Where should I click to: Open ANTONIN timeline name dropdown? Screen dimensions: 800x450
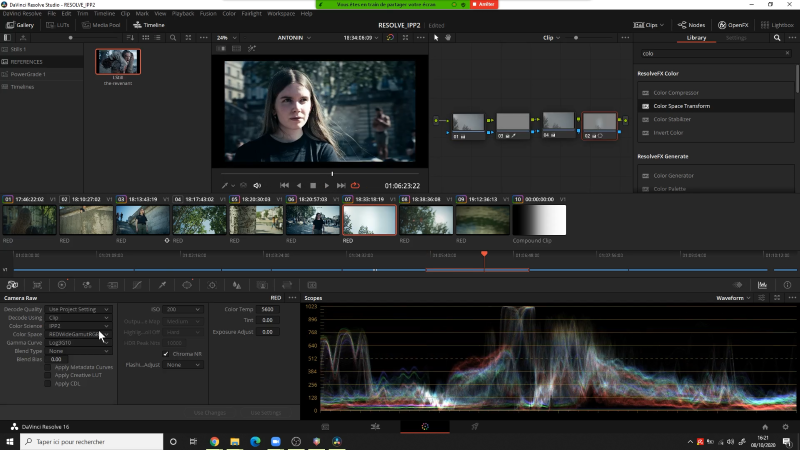point(294,38)
